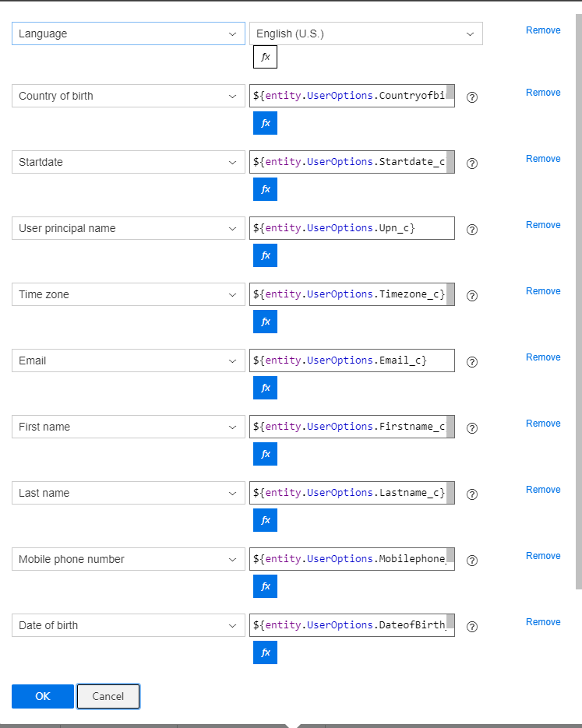Remove the Date of birth mapping
582x728 pixels.
tap(543, 621)
